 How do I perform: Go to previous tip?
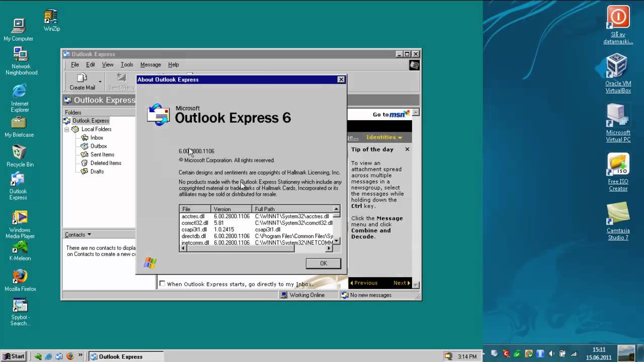point(364,283)
